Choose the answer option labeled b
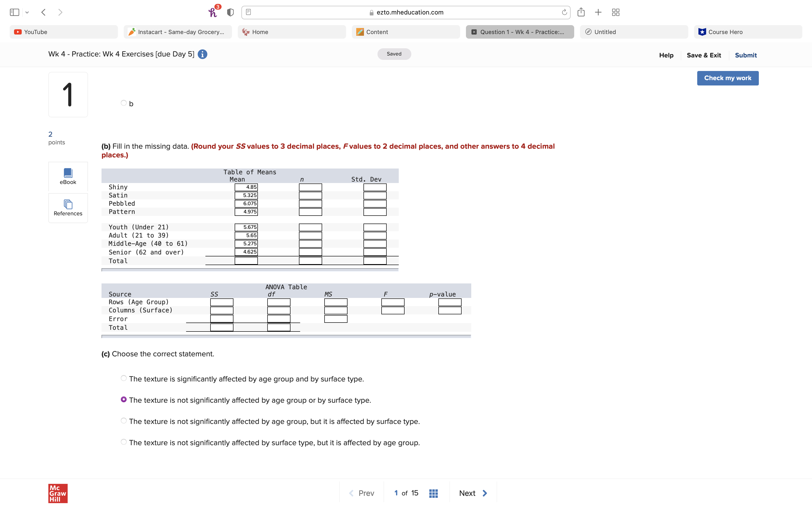812x507 pixels. tap(123, 103)
